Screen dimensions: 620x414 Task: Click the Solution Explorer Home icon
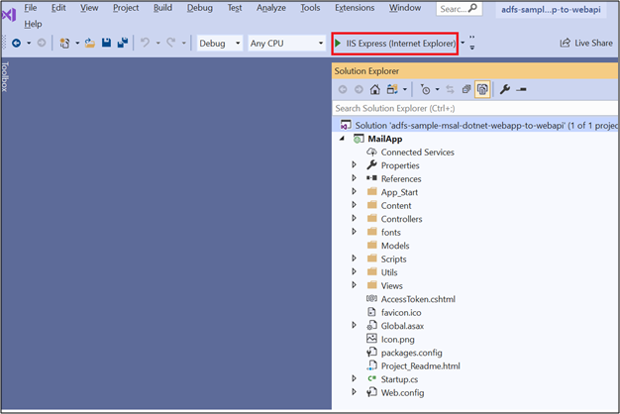tap(375, 89)
